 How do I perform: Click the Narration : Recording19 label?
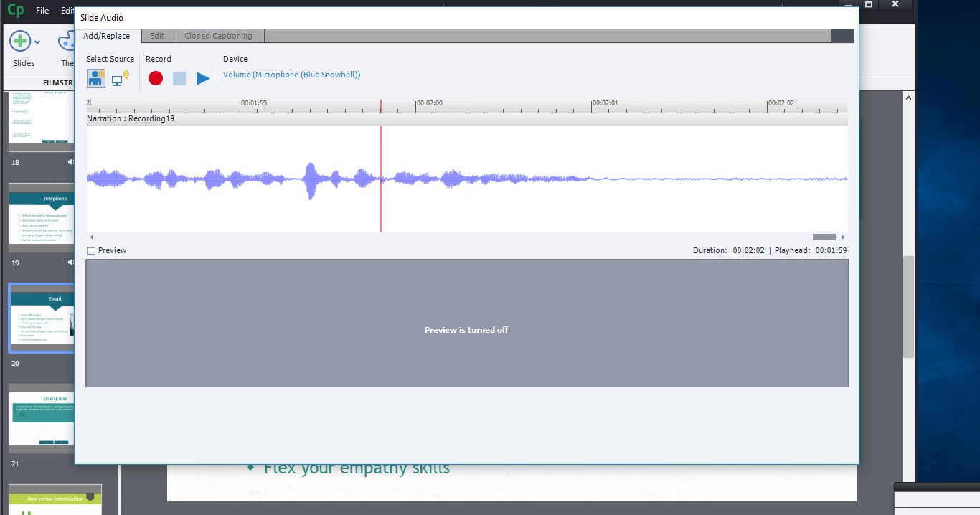pos(131,119)
